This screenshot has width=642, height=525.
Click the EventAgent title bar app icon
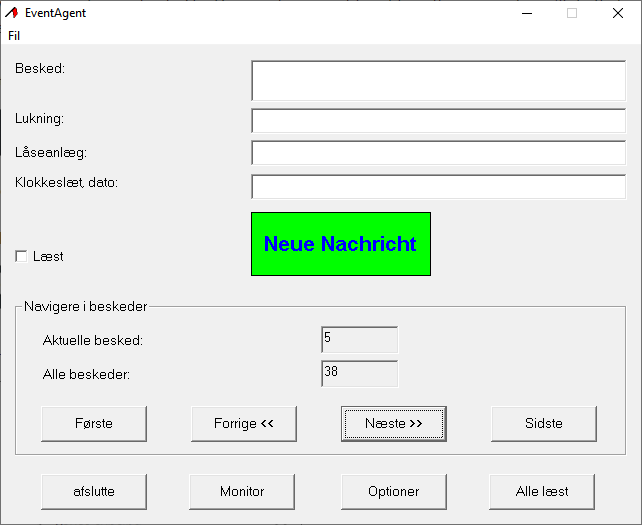(12, 13)
